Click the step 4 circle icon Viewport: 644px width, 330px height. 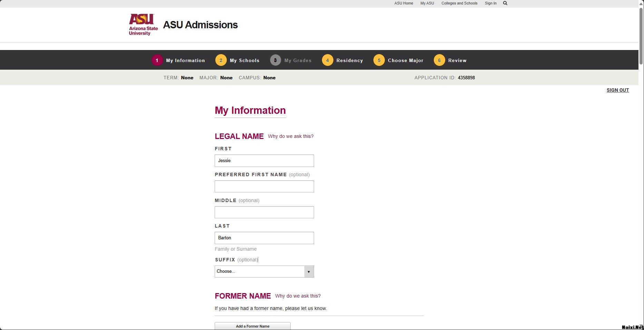coord(328,60)
